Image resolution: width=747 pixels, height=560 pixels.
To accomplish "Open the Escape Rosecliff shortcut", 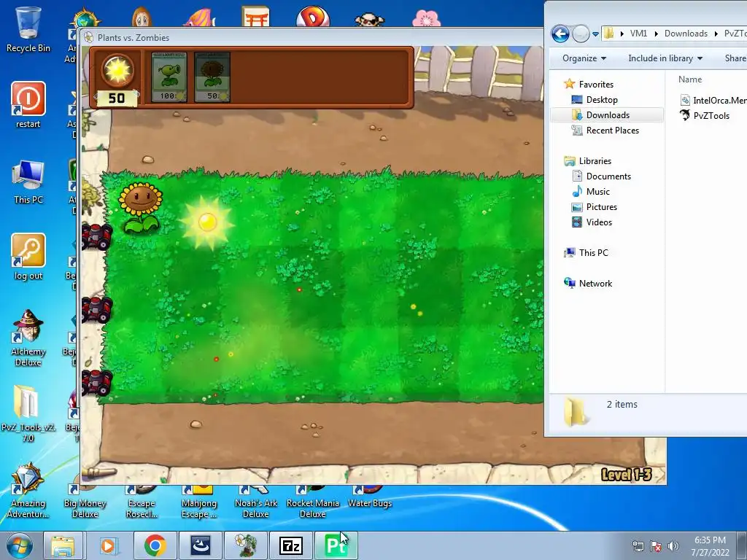I will point(142,502).
